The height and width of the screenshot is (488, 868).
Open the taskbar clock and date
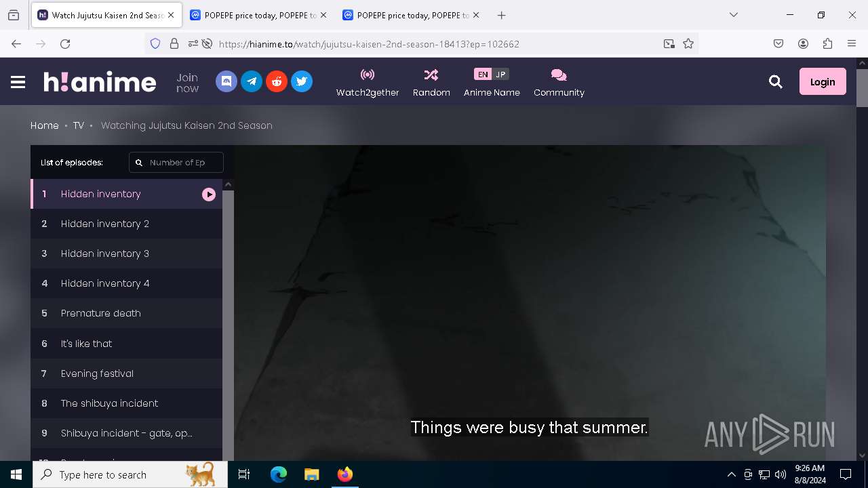tap(810, 474)
